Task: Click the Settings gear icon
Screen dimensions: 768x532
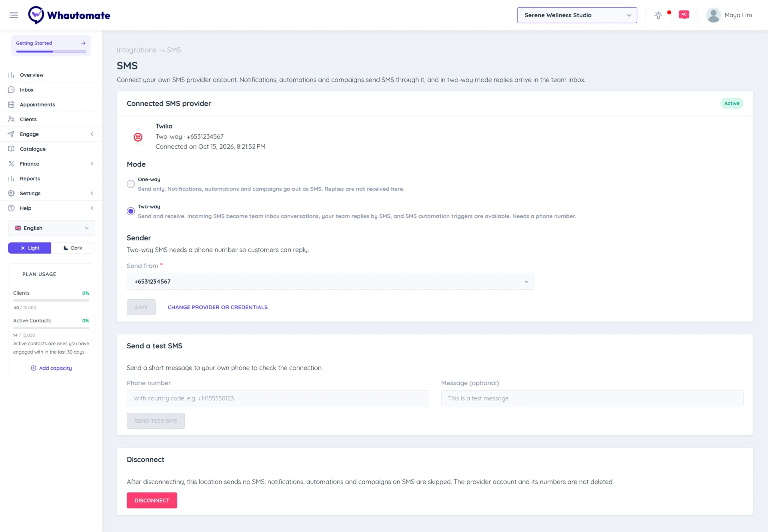Action: pos(11,194)
